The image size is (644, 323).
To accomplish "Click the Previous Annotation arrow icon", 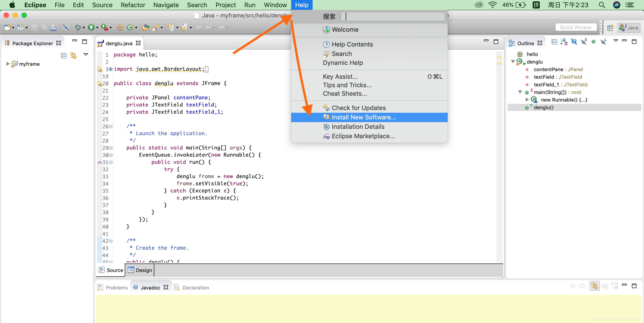I will click(184, 28).
